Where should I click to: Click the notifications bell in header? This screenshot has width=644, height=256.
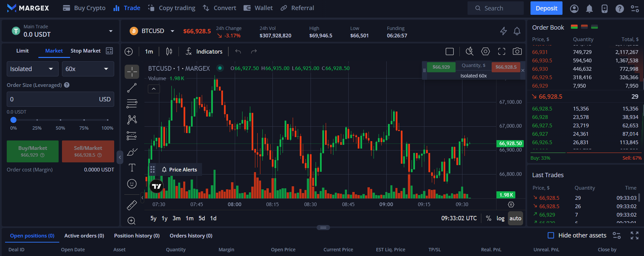[x=589, y=8]
